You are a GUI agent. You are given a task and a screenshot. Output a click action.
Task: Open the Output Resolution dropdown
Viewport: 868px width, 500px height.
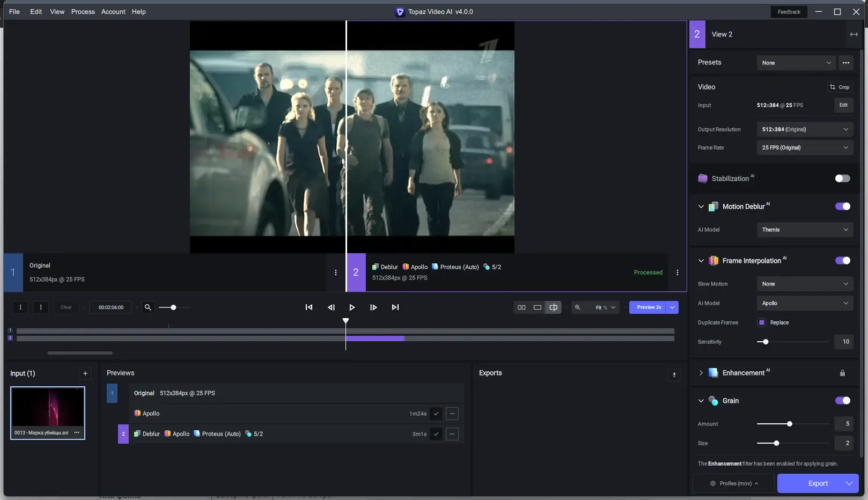click(805, 129)
